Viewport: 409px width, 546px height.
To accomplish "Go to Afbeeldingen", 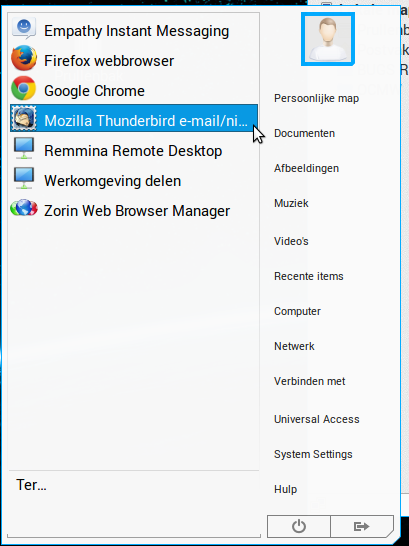I will coord(306,168).
